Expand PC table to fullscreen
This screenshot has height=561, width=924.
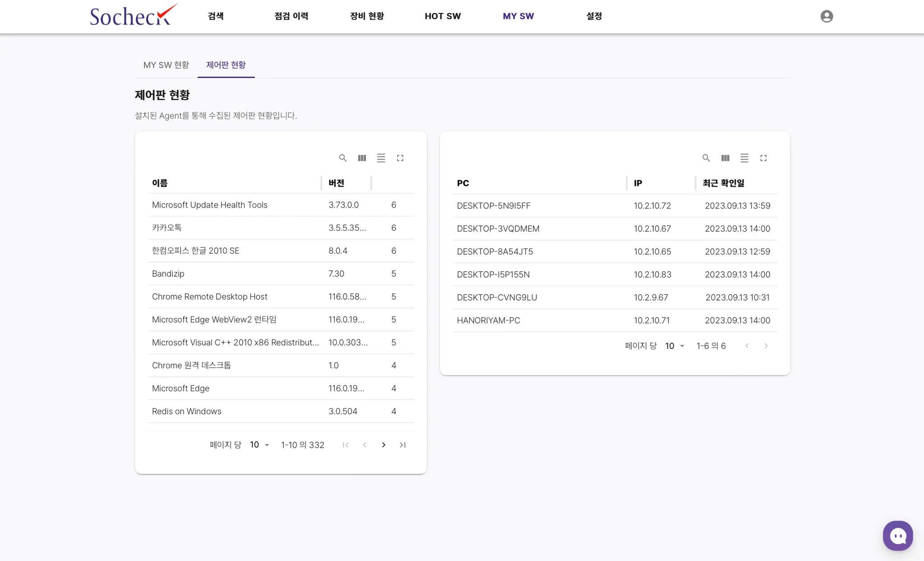tap(763, 158)
